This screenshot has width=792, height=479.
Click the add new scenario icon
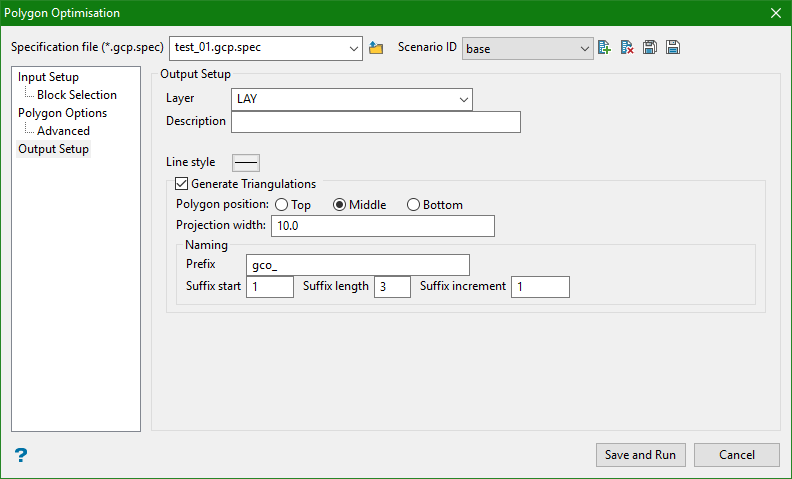[604, 48]
